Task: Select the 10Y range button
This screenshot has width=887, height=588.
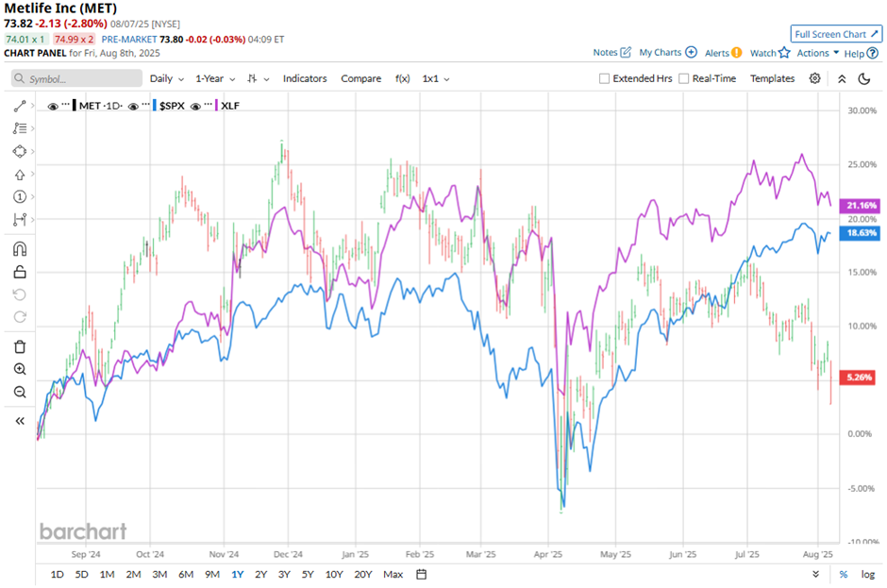Action: [x=334, y=575]
